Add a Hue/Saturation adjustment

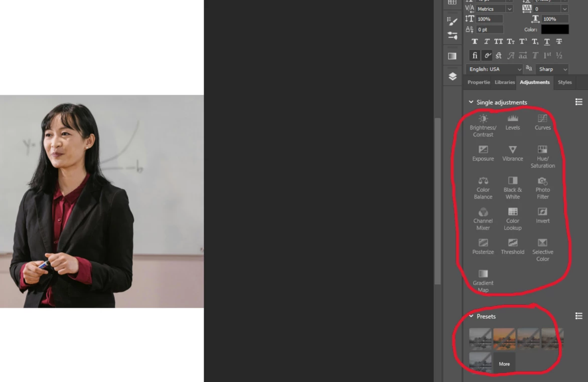pos(542,157)
